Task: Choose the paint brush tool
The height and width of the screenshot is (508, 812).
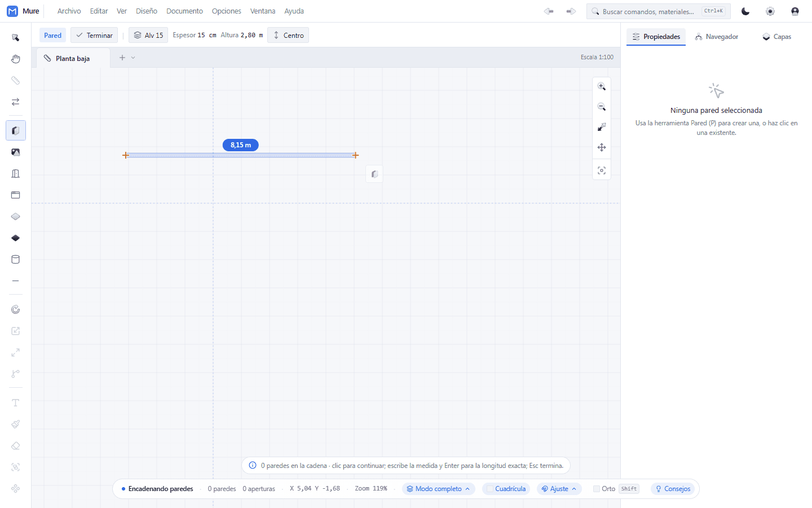Action: (x=16, y=424)
